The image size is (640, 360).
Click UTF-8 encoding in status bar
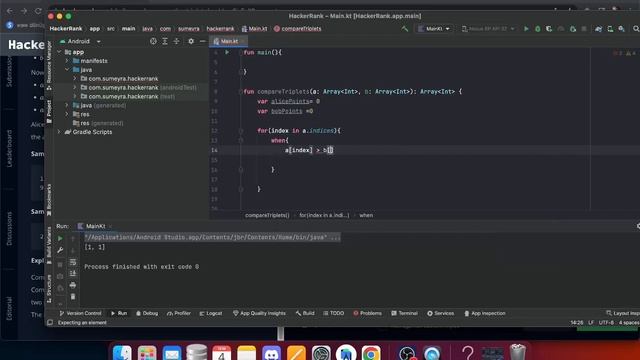click(x=606, y=322)
